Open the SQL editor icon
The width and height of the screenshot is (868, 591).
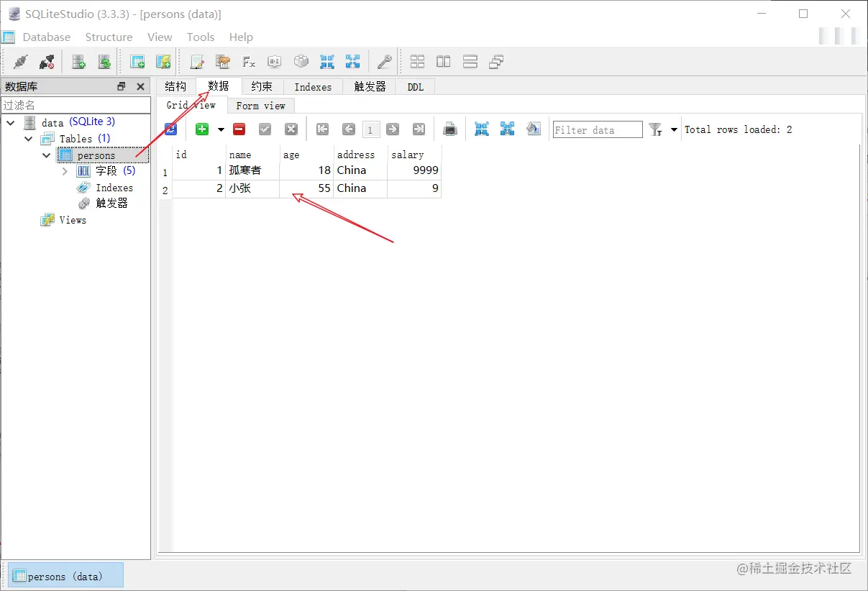click(196, 62)
